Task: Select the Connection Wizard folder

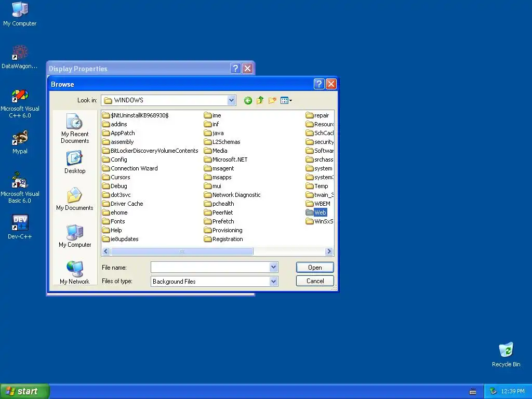Action: 130,168
